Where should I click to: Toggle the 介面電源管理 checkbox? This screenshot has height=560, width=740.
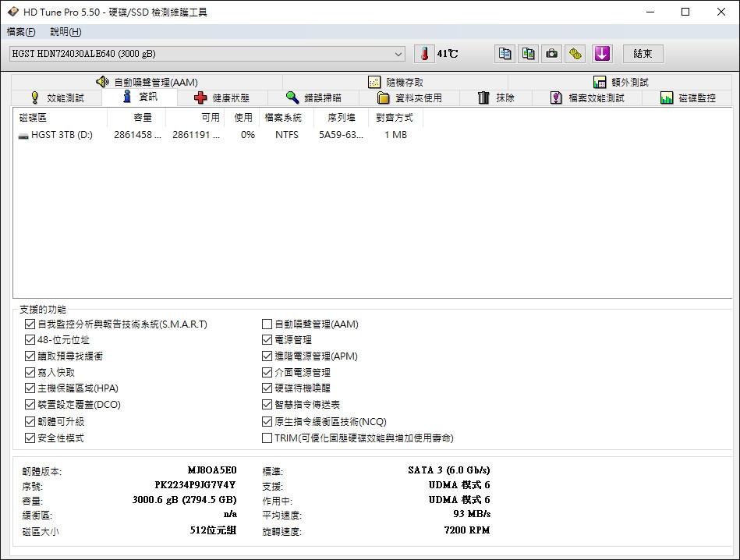[267, 373]
